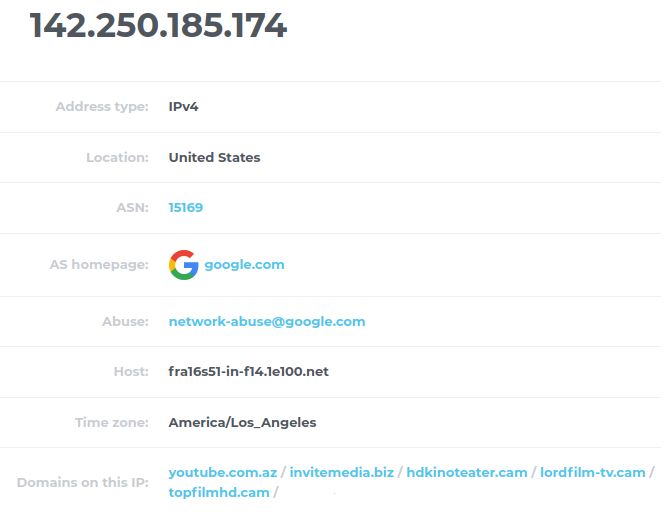
Task: Click the fra16s51-in-f14.1e100.net host name
Action: click(248, 372)
